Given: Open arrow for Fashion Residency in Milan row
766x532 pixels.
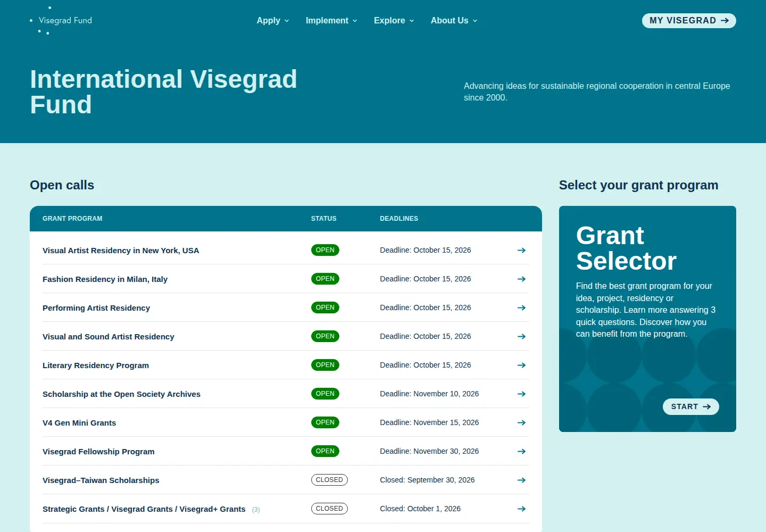Looking at the screenshot, I should [521, 279].
